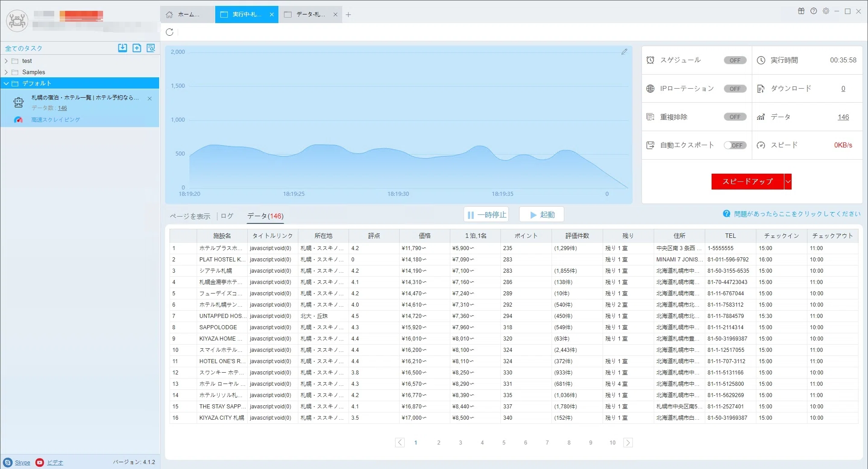This screenshot has width=868, height=469.
Task: Open the スピードアップ dropdown arrow
Action: 788,181
